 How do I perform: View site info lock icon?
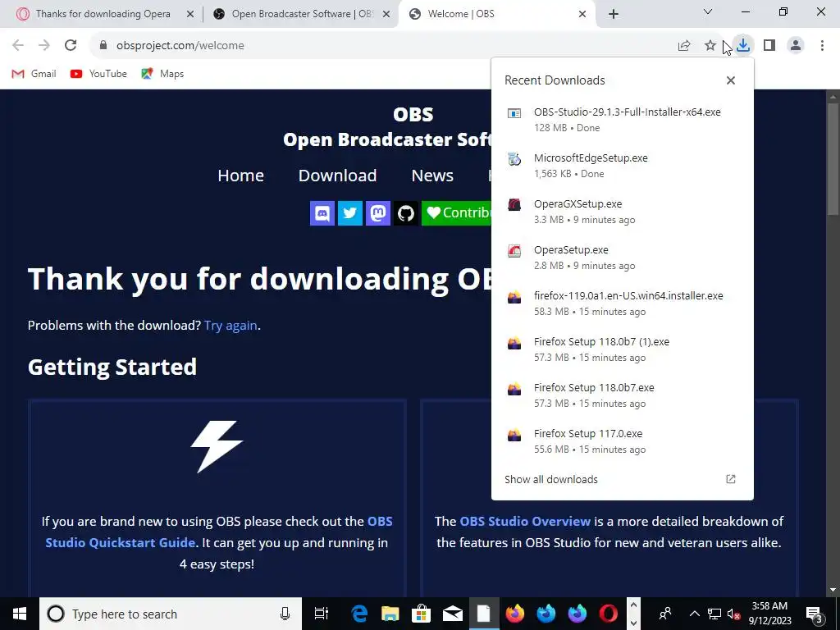click(103, 46)
